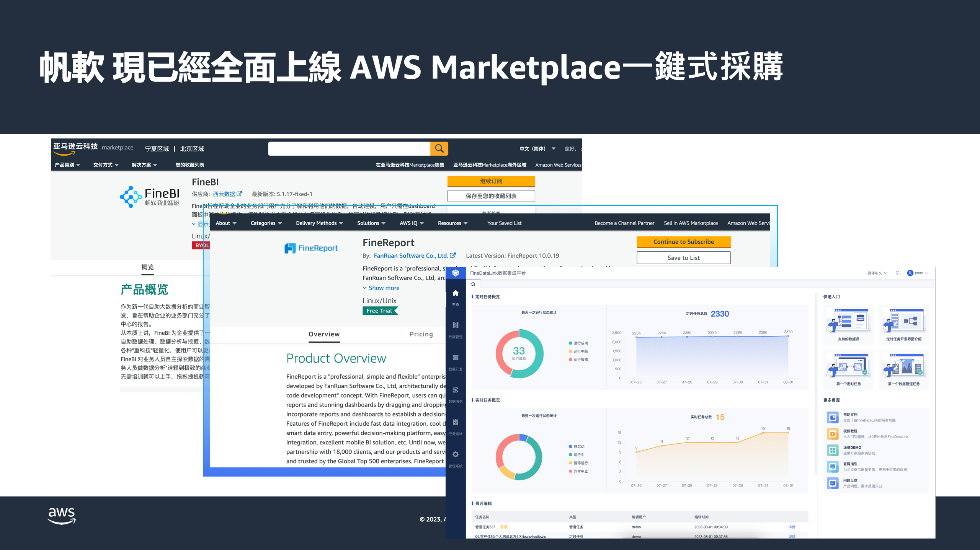Focus the marketplace search input field
Viewport: 980px width, 550px height.
point(349,148)
